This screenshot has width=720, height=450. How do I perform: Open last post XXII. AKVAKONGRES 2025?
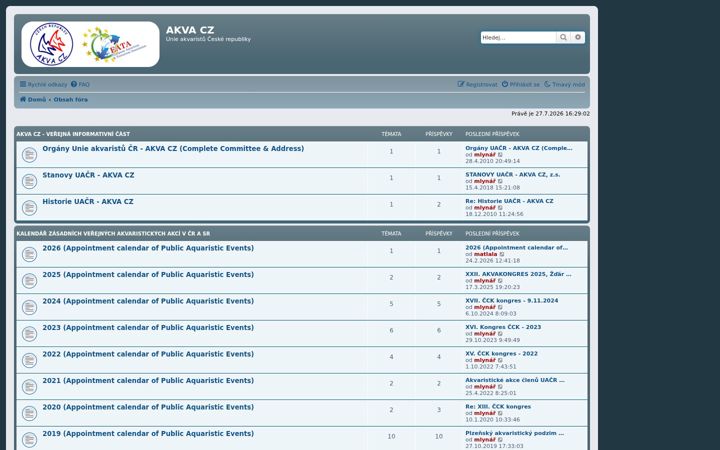(x=518, y=274)
